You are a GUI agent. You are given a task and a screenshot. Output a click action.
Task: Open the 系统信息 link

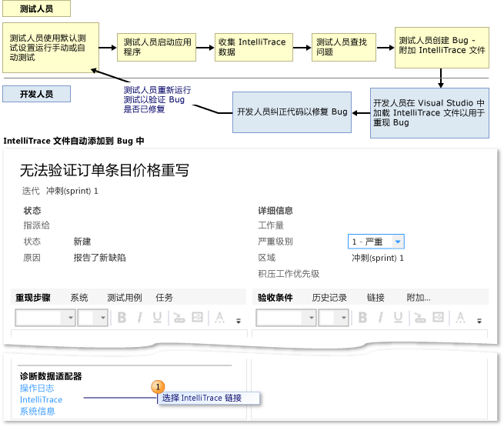point(37,412)
